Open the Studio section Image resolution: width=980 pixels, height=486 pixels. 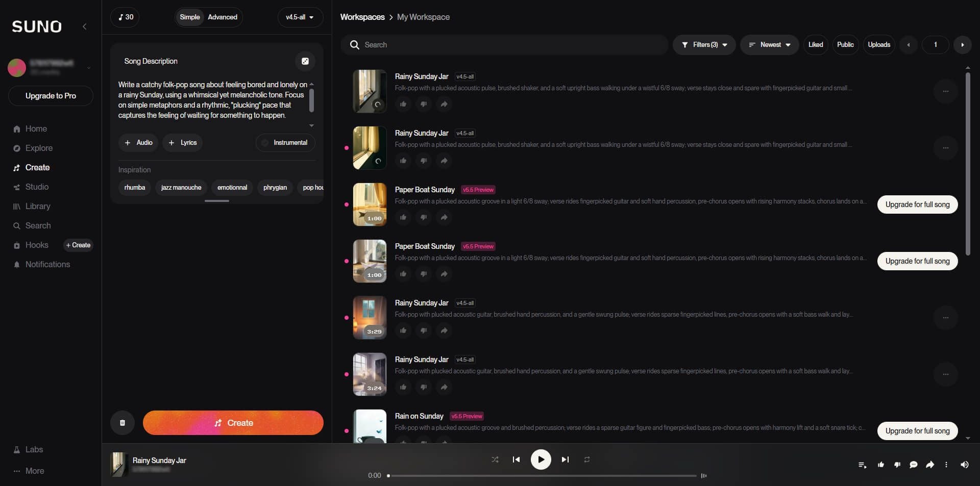pyautogui.click(x=31, y=187)
